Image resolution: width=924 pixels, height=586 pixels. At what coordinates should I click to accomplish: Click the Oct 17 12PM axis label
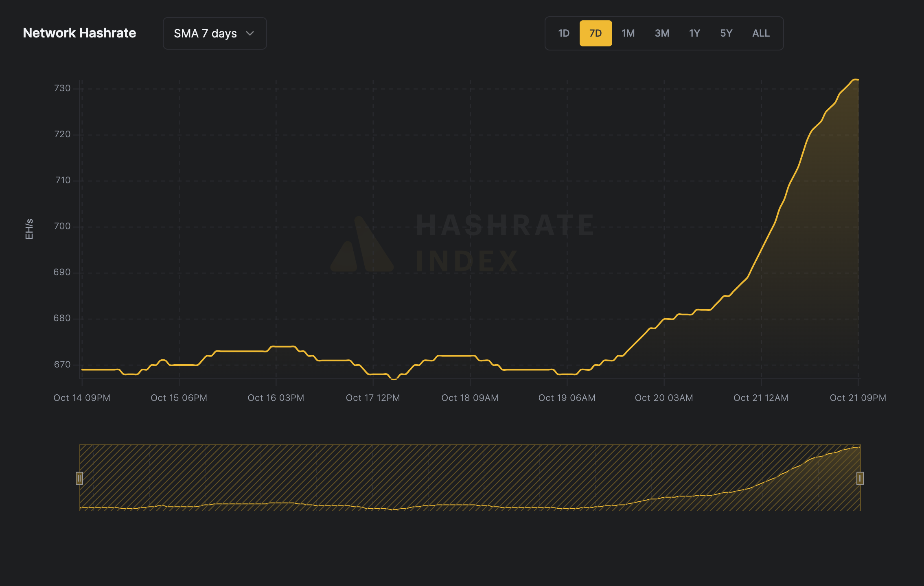[372, 398]
